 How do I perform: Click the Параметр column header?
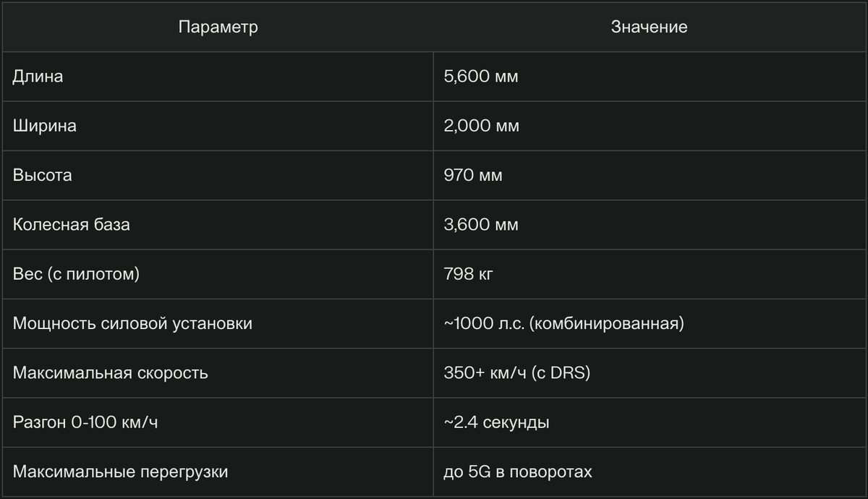218,27
